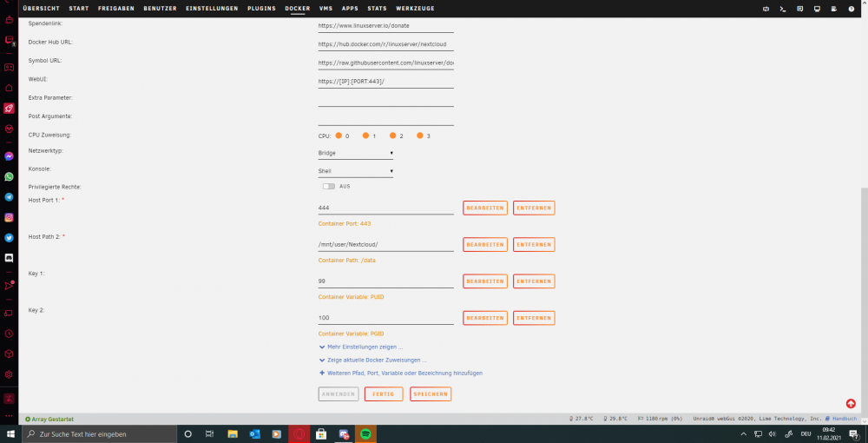Show hidden system tray icons

pos(744,434)
